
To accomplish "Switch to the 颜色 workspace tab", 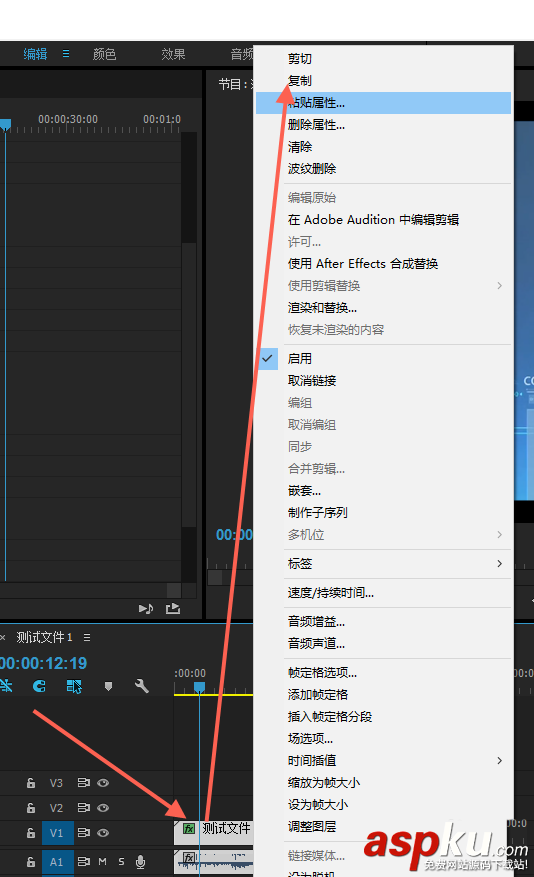I will click(x=105, y=54).
